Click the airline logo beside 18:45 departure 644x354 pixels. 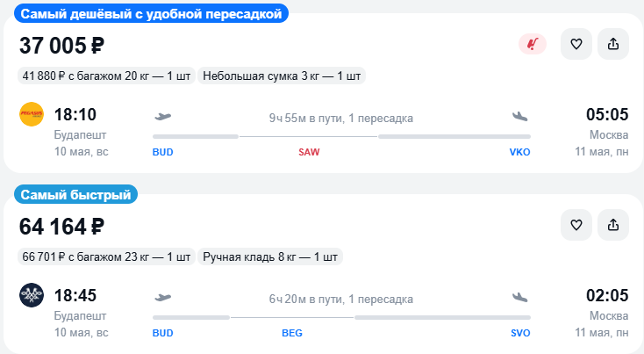32,296
